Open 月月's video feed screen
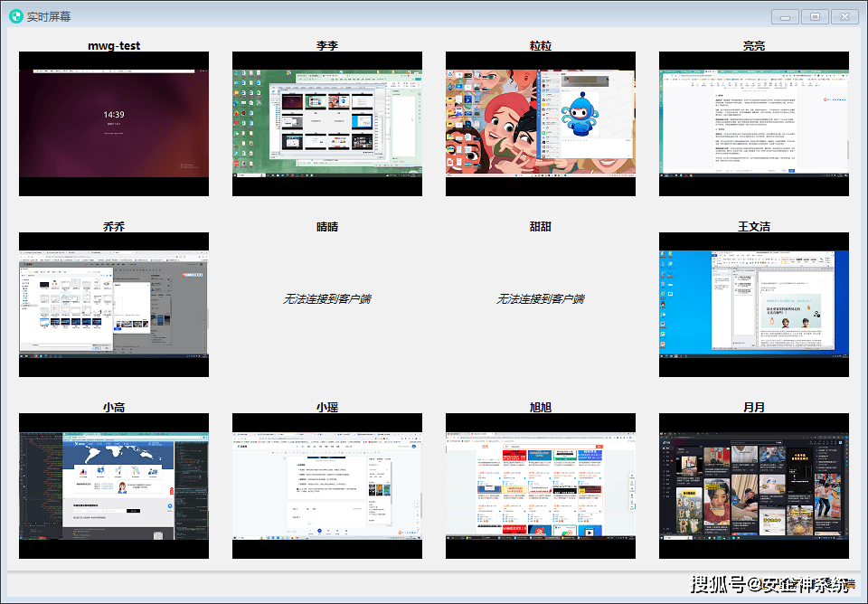 coord(753,486)
